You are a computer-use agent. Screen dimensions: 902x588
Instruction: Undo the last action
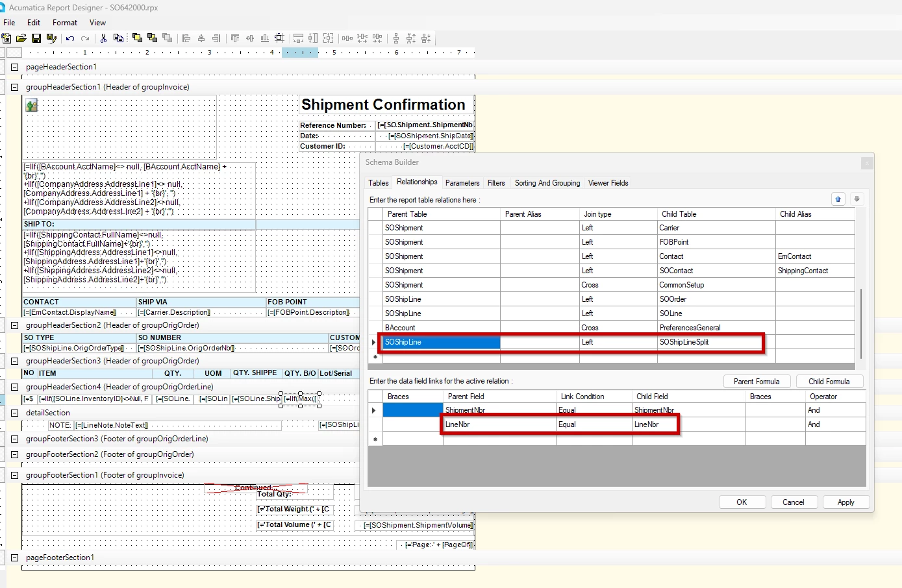click(70, 38)
